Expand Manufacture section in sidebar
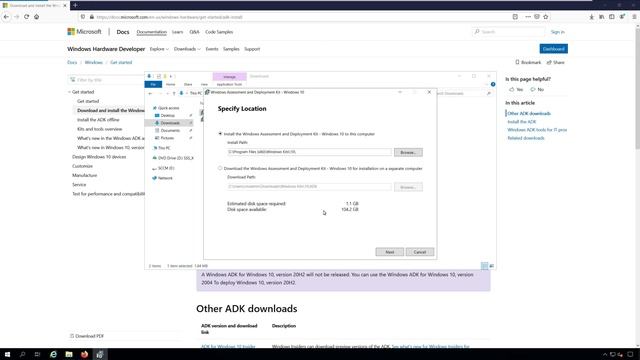This screenshot has height=360, width=640. pyautogui.click(x=84, y=175)
